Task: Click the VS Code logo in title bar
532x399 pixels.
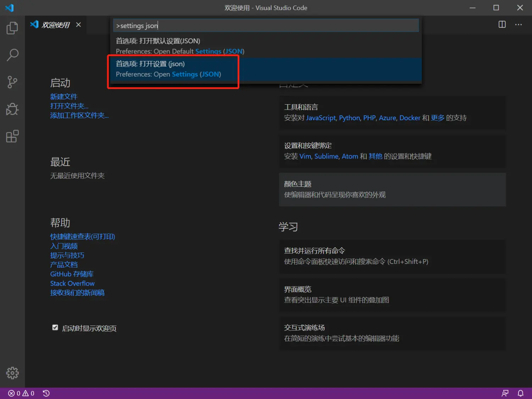Action: tap(10, 7)
